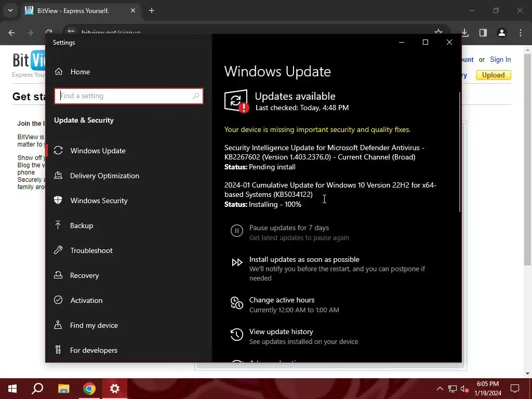Click the missing security fixes warning text
This screenshot has height=399, width=532.
tap(317, 129)
